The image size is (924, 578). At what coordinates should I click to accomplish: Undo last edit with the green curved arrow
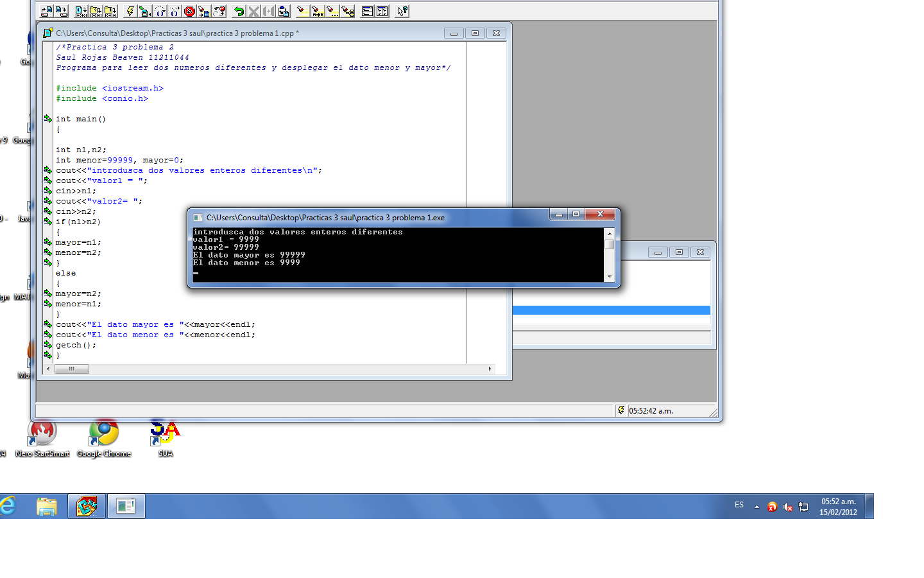[239, 11]
